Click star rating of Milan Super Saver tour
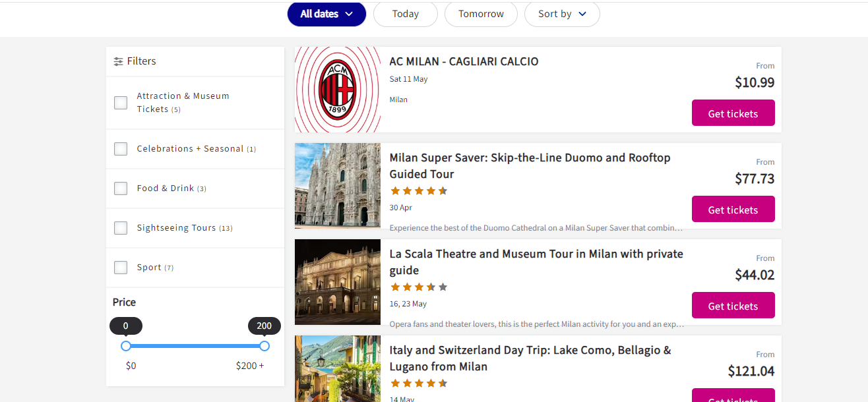The image size is (868, 402). coord(419,191)
